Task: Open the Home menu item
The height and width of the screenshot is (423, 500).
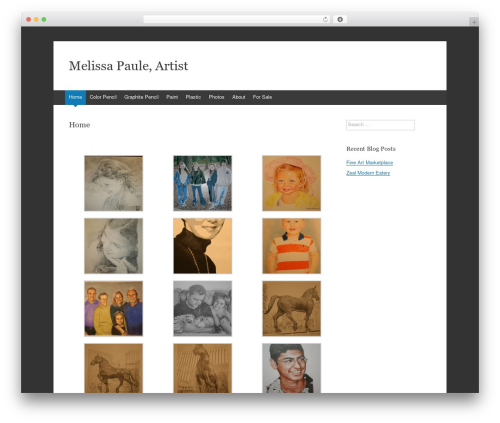Action: [75, 97]
